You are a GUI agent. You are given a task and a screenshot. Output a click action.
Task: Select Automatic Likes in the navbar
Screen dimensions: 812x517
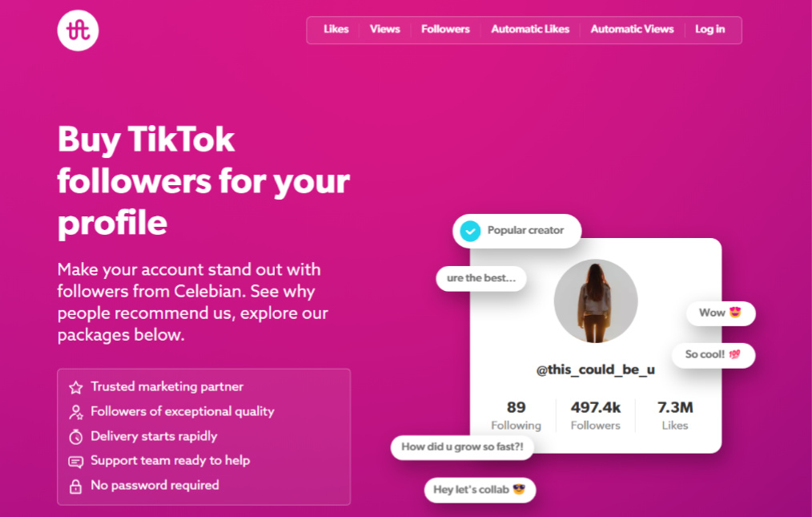530,30
